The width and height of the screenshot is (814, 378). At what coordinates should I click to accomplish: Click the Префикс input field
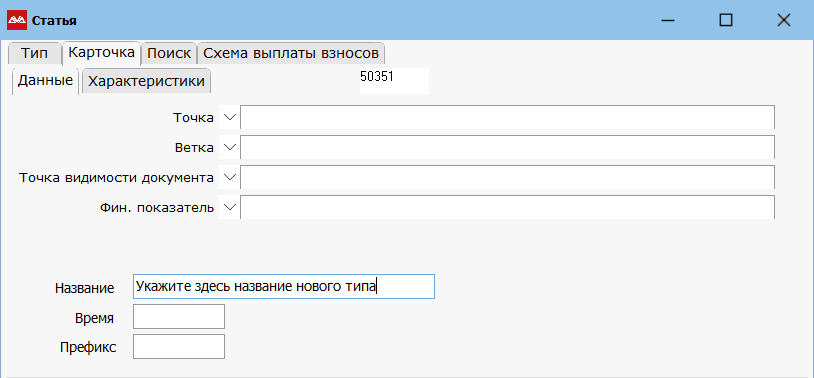(x=179, y=347)
